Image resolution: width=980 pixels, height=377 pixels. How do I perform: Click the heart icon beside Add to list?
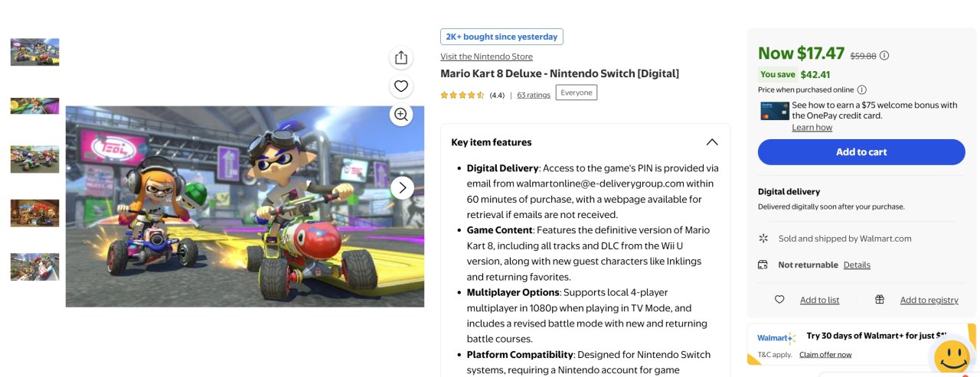[x=779, y=300]
